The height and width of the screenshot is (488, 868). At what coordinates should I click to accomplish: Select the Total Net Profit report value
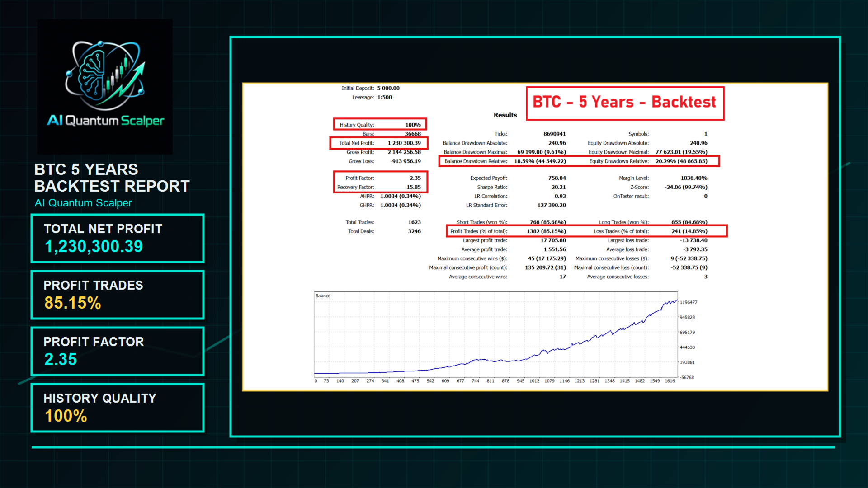click(x=404, y=143)
